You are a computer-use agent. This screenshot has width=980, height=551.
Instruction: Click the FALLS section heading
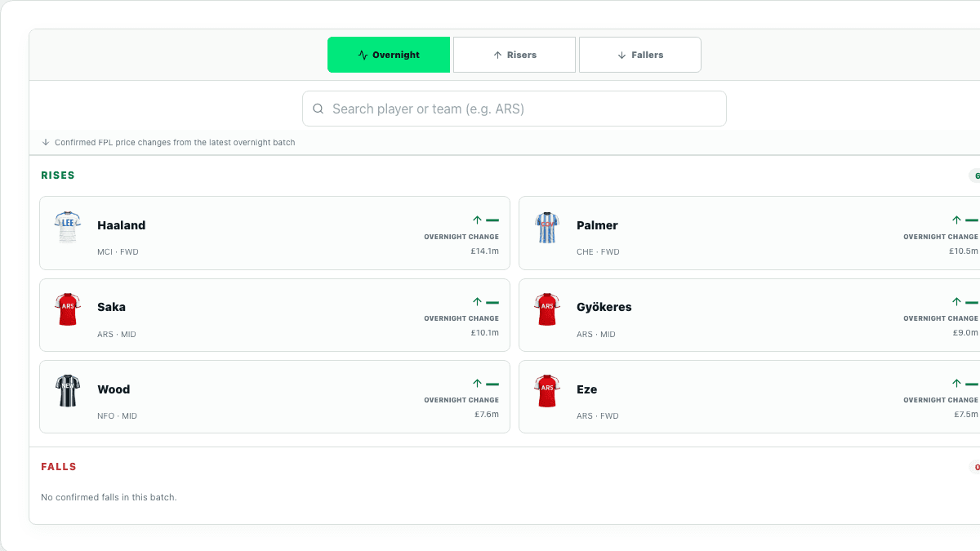pos(59,467)
